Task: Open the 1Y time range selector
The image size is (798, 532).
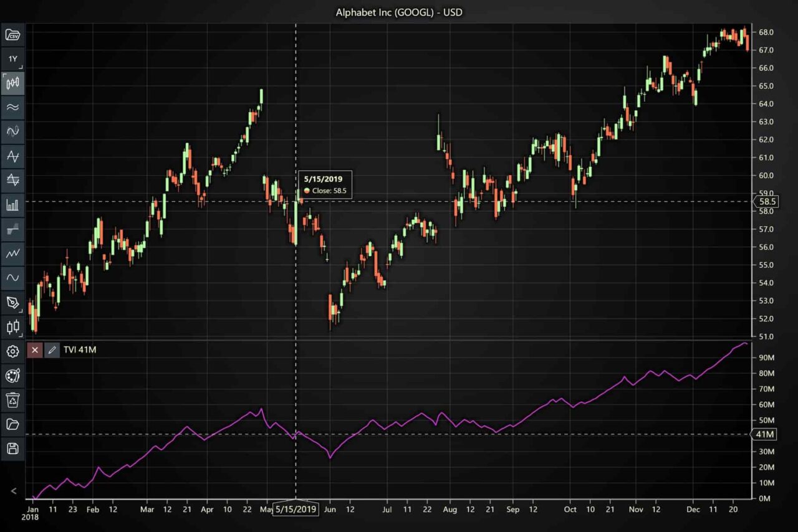Action: (12, 59)
